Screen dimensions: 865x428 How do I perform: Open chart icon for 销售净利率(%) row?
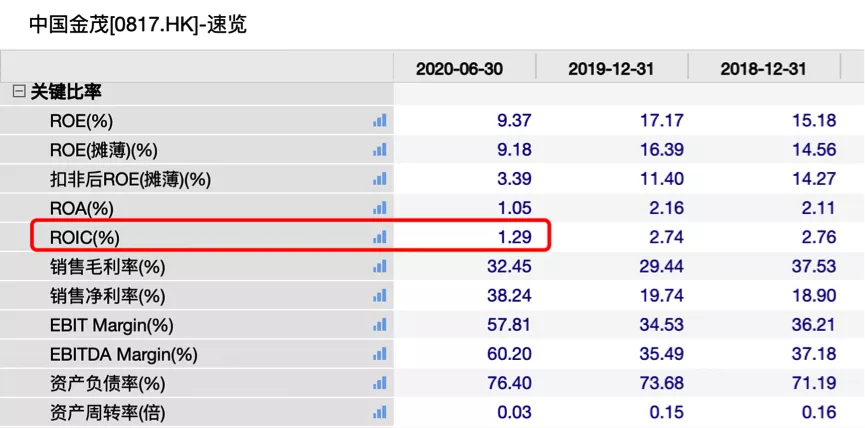[380, 296]
